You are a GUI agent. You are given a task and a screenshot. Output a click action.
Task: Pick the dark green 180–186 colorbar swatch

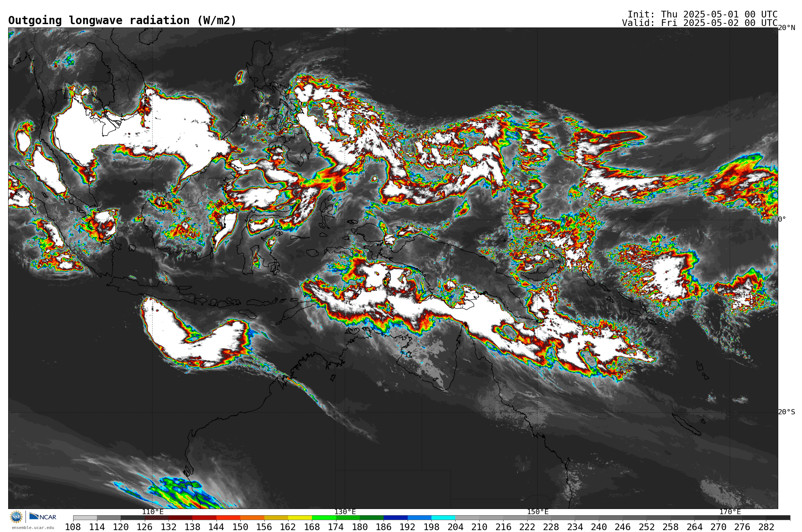[372, 518]
